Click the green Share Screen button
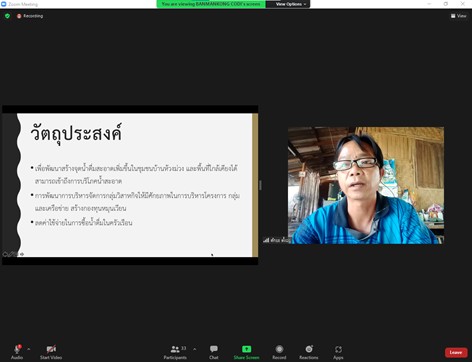The height and width of the screenshot is (362, 472). click(246, 352)
